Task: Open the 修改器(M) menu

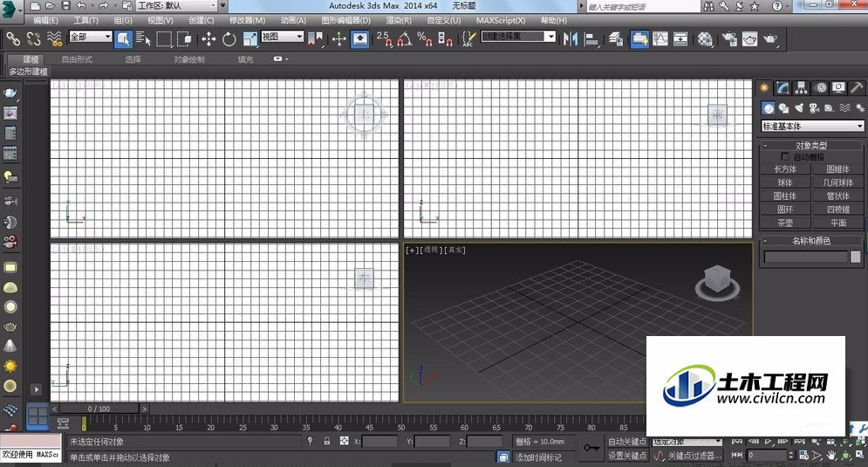Action: [x=247, y=20]
